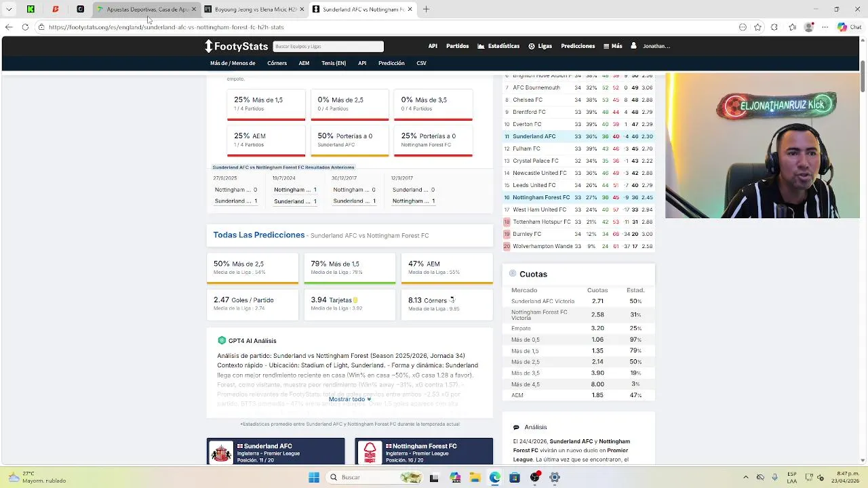Click Wolverhampton Wanderers table row
868x488 pixels.
[578, 246]
